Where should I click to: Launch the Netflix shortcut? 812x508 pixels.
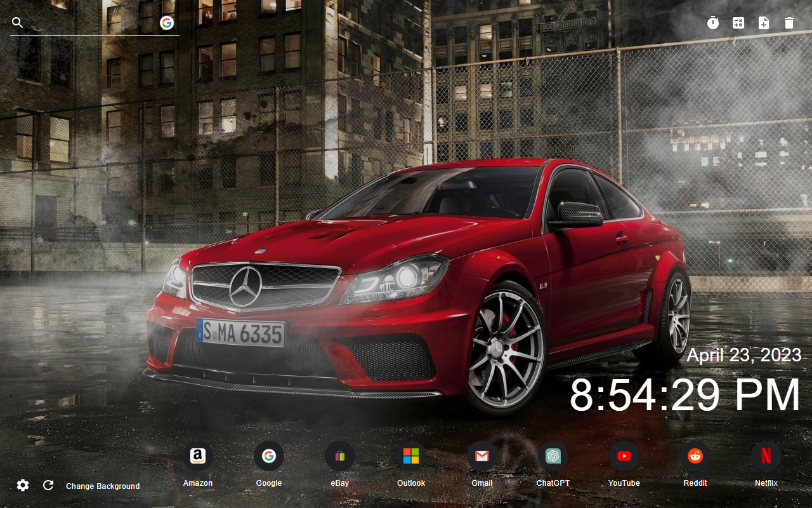point(766,456)
